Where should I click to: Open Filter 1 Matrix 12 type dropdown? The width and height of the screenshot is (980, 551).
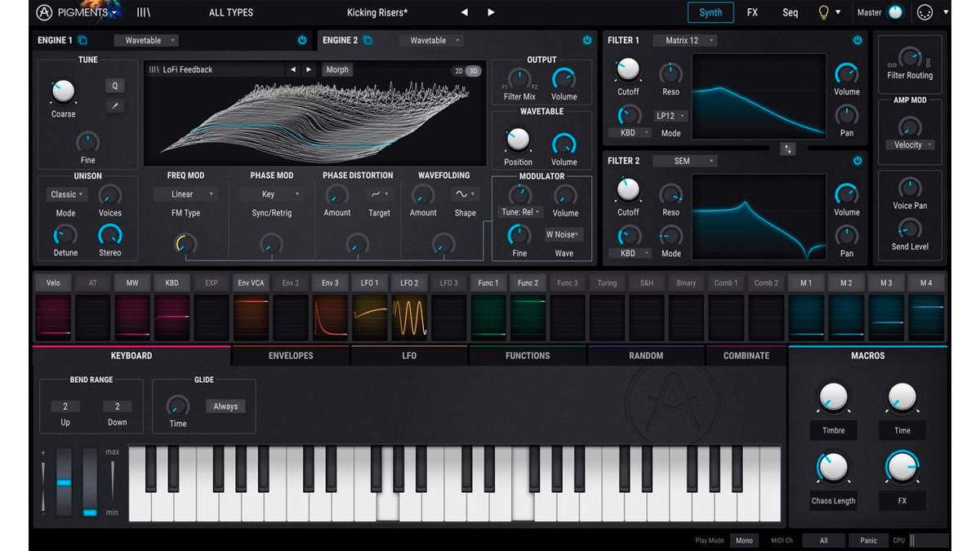[685, 40]
